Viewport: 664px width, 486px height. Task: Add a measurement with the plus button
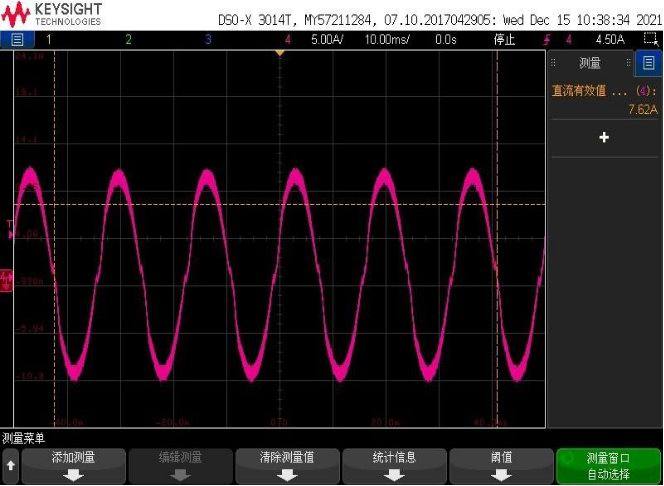(604, 138)
